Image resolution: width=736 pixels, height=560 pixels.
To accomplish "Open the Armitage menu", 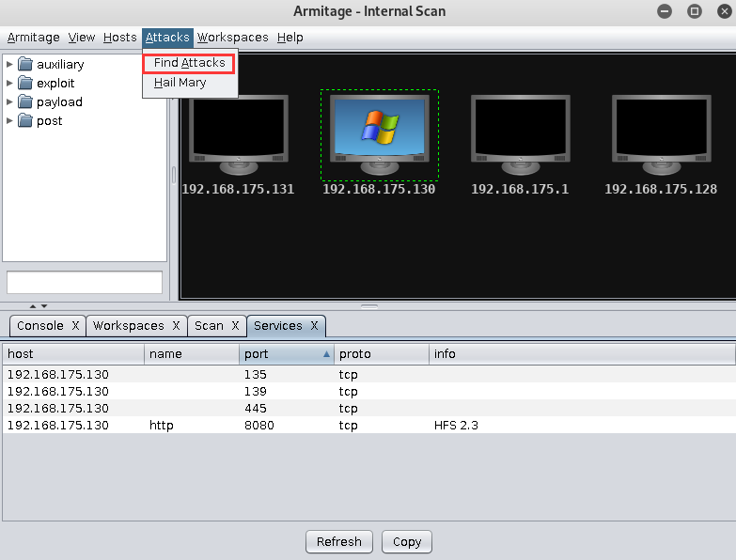I will [33, 38].
